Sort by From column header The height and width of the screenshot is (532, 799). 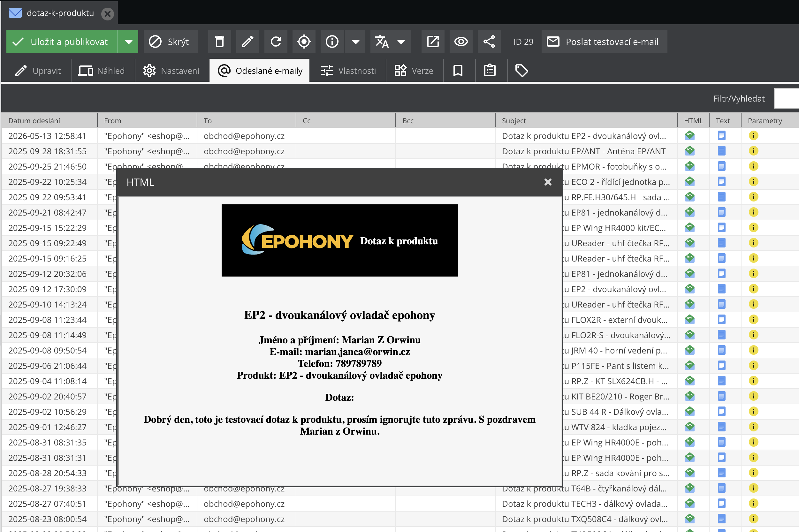point(147,120)
